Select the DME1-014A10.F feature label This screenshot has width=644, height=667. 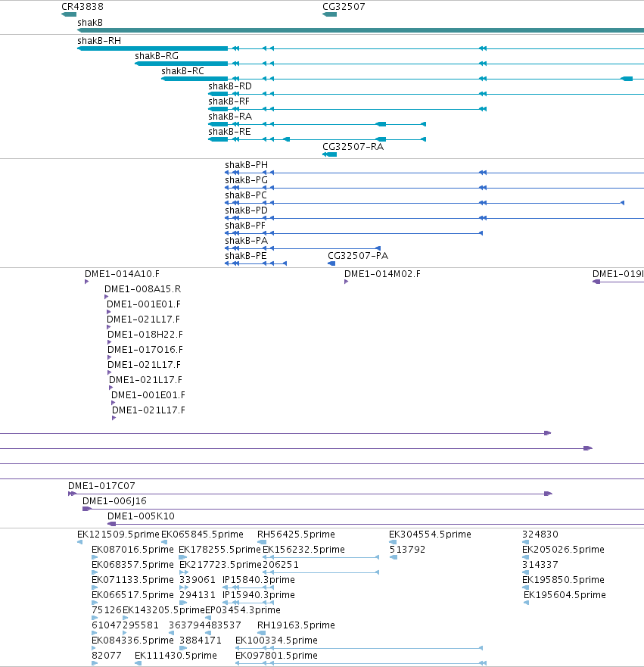click(122, 274)
